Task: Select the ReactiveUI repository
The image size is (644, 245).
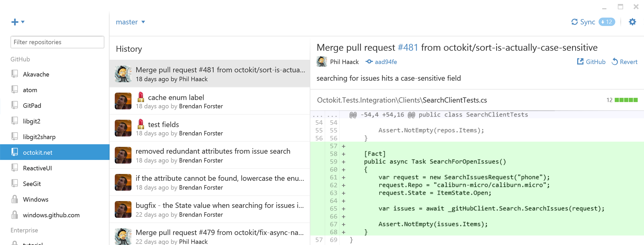Action: [37, 168]
